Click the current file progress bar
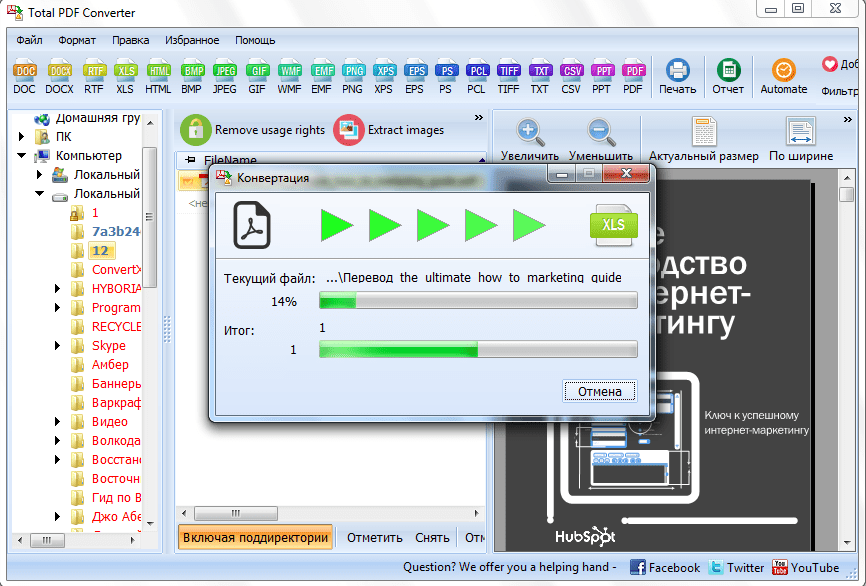The image size is (866, 586). 477,301
